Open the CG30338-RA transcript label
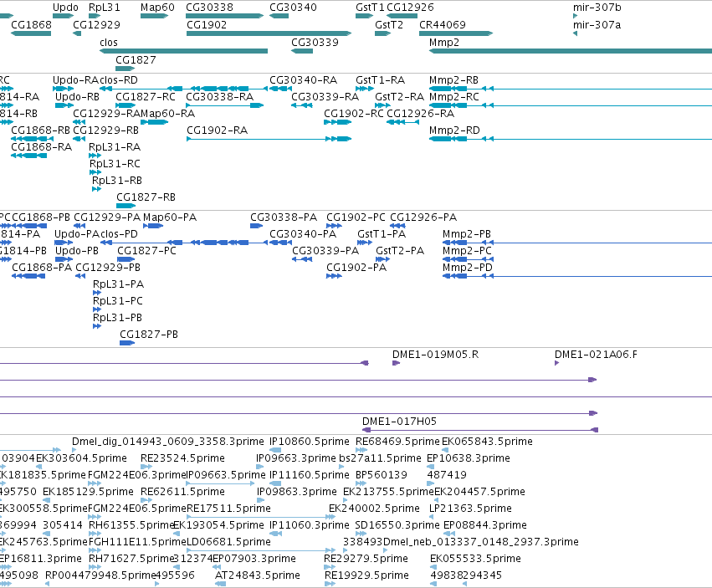 click(x=220, y=97)
